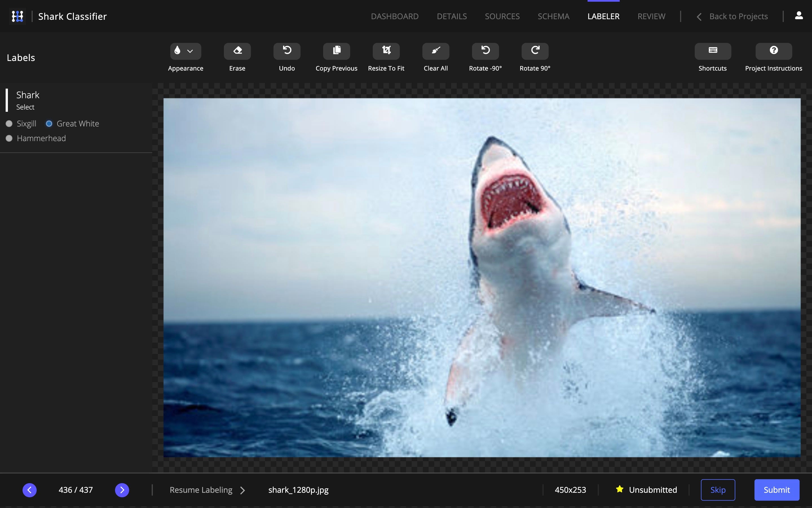The height and width of the screenshot is (508, 812).
Task: Select the Great White radio option
Action: coord(49,124)
